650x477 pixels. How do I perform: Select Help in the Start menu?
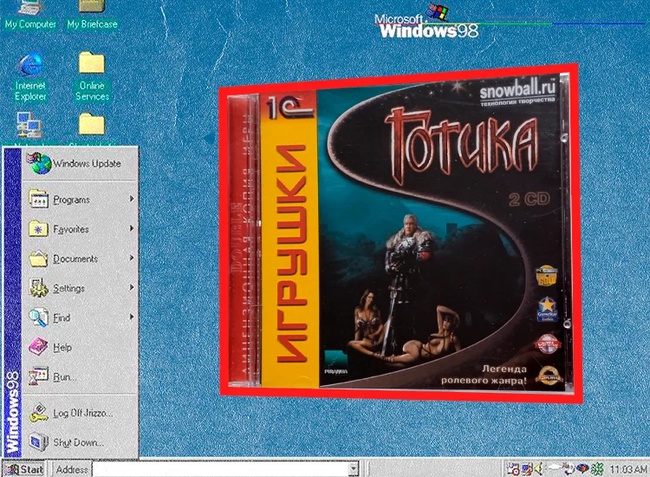pos(80,347)
